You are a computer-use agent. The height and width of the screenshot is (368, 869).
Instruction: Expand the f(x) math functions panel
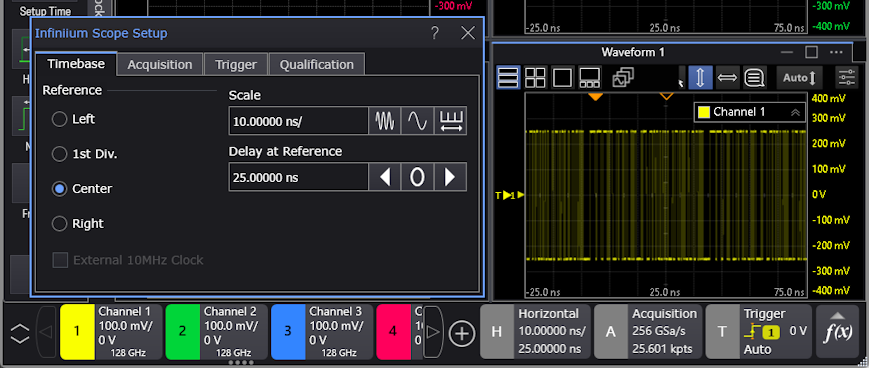838,331
